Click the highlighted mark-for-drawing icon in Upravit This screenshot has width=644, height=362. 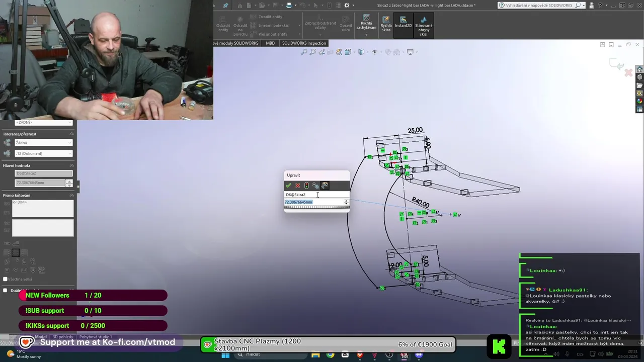coord(325,186)
